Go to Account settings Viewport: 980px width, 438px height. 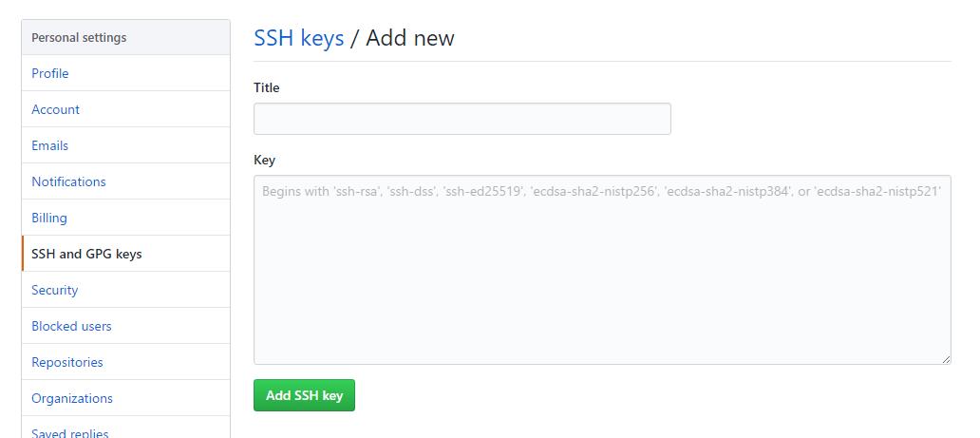coord(55,109)
